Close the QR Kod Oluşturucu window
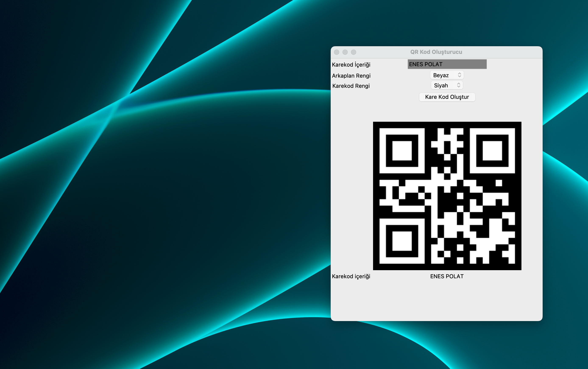This screenshot has height=369, width=588. (337, 52)
